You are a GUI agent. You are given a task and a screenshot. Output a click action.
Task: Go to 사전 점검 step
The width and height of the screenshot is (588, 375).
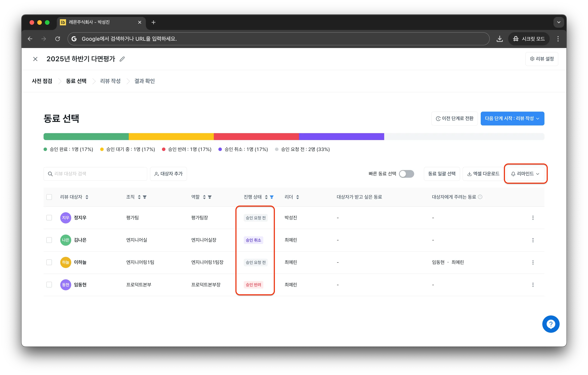click(x=42, y=81)
